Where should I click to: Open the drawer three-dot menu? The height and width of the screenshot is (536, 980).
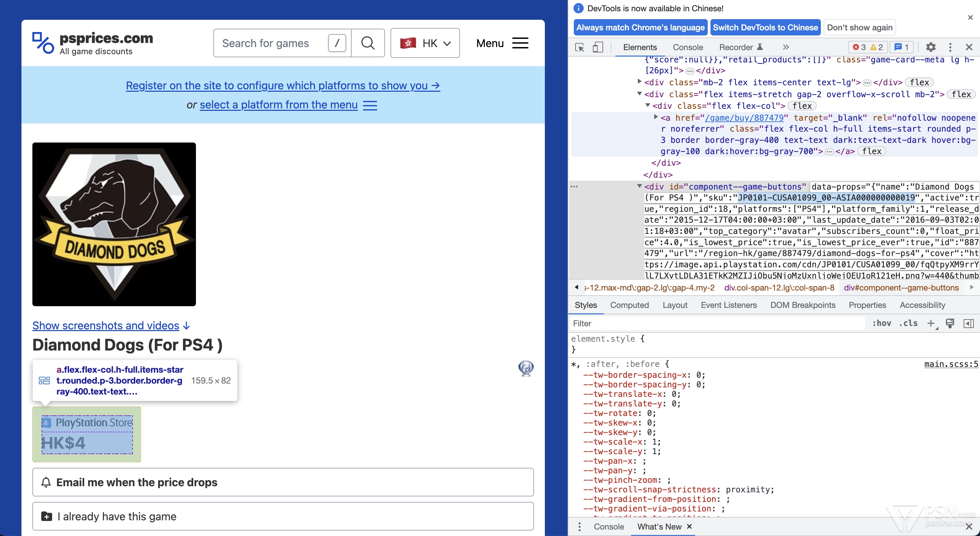(x=579, y=526)
